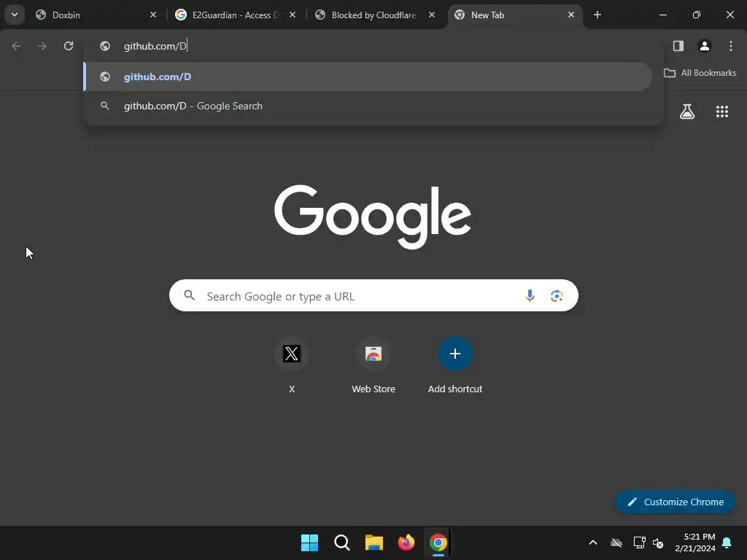Open the Windows Start menu
The image size is (747, 560).
pos(309,542)
